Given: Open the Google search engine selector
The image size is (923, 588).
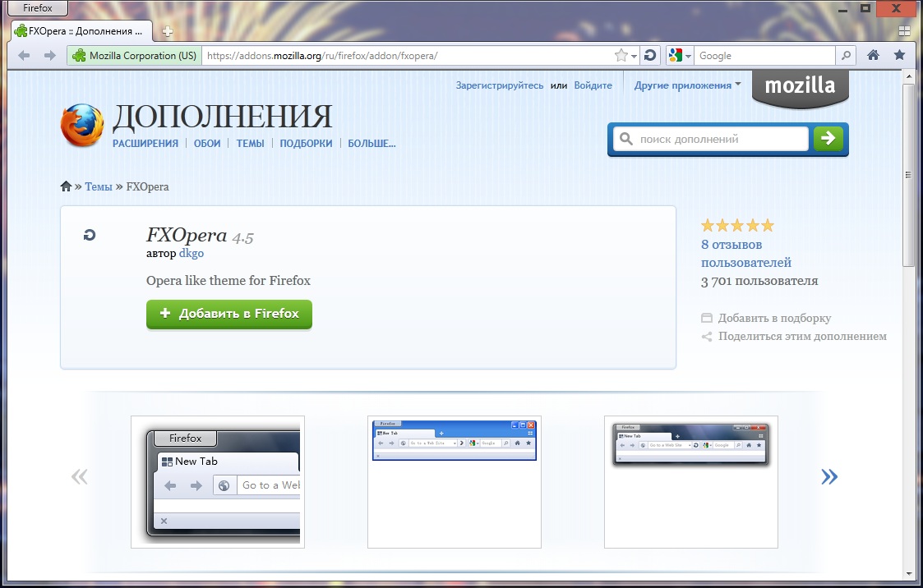Looking at the screenshot, I should click(x=680, y=56).
